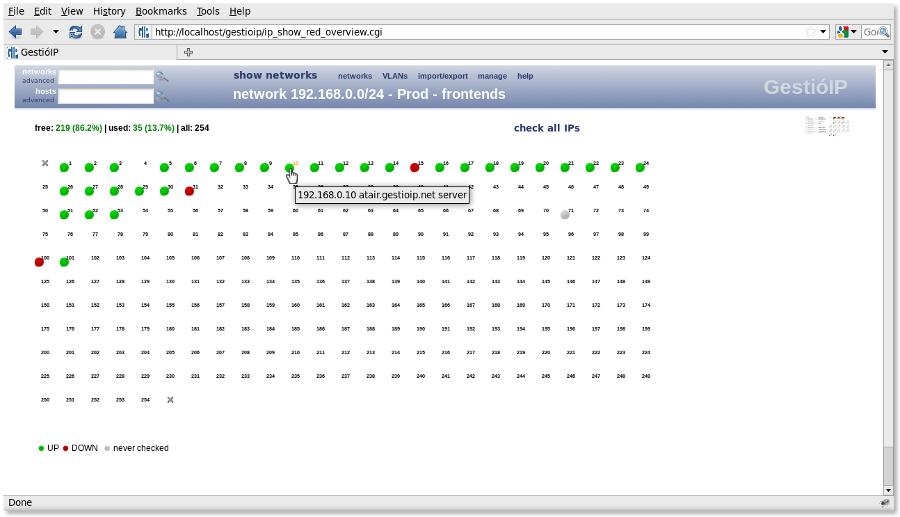Click the hosts search magnifier icon
The width and height of the screenshot is (900, 517).
(x=162, y=96)
